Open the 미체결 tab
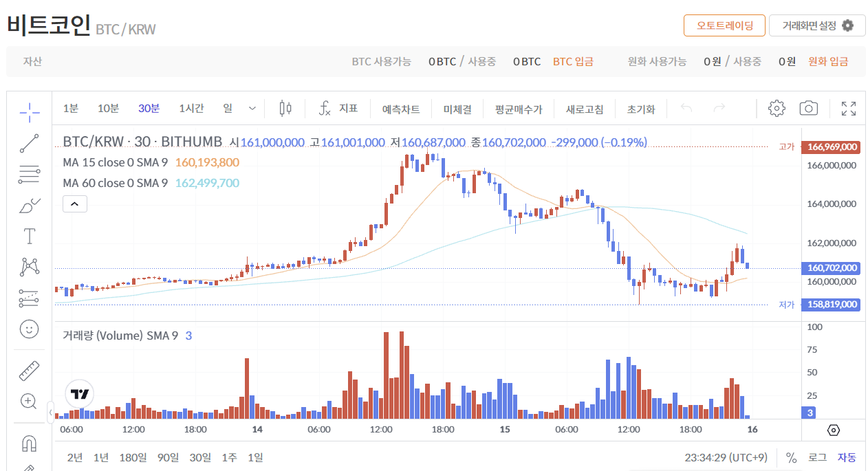 tap(457, 109)
